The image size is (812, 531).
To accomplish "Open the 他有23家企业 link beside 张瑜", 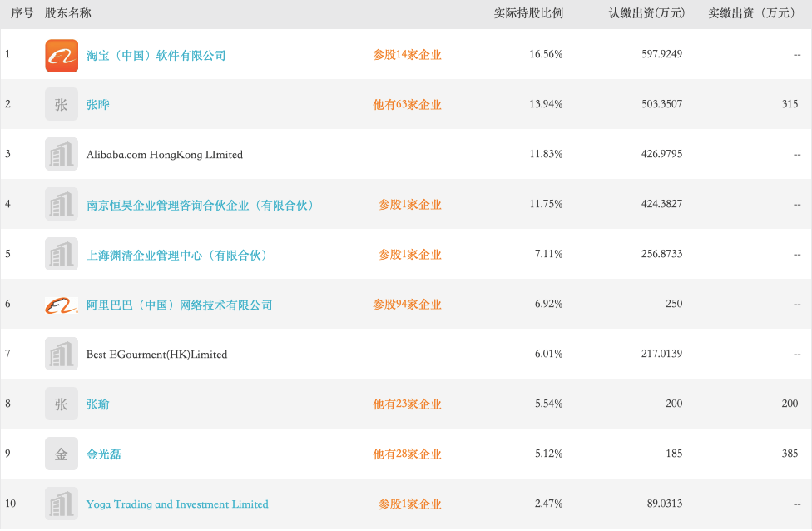I will 408,404.
